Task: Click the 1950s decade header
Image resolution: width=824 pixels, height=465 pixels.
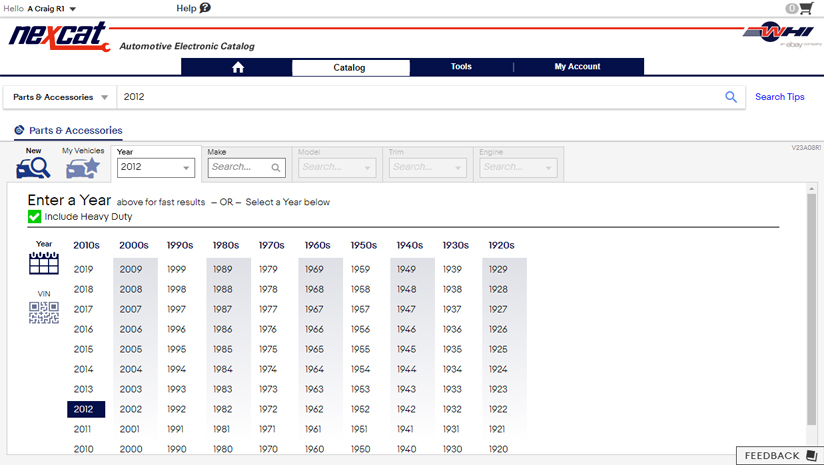Action: tap(364, 245)
